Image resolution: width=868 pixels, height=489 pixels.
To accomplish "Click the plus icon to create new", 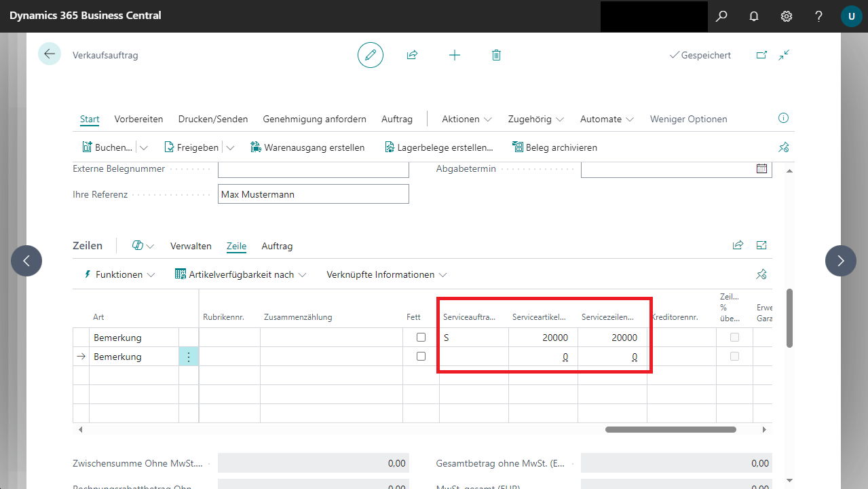I will 455,55.
